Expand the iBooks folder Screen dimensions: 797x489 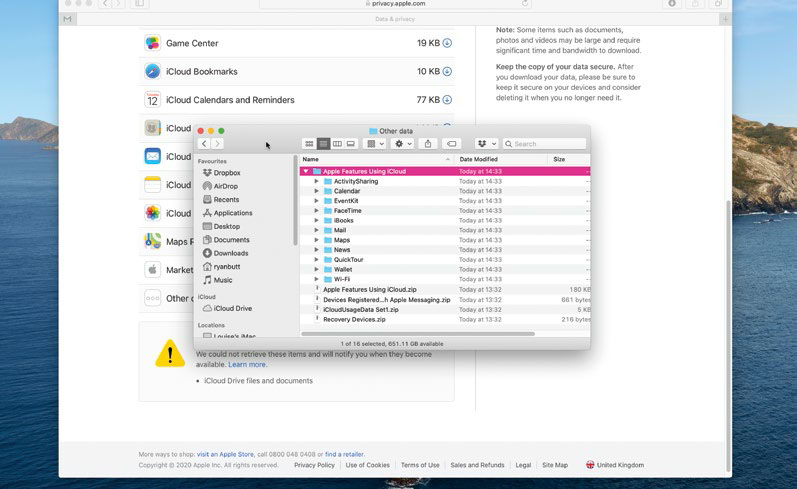point(316,220)
